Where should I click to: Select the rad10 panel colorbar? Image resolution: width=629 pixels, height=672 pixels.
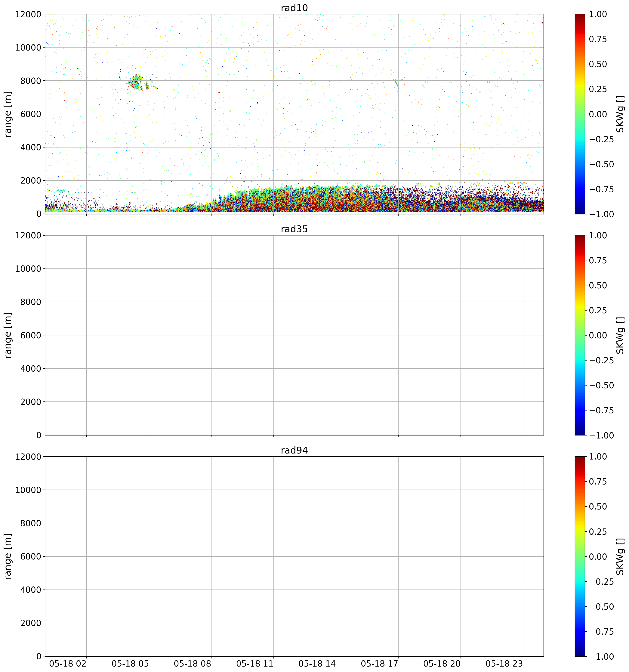coord(580,114)
